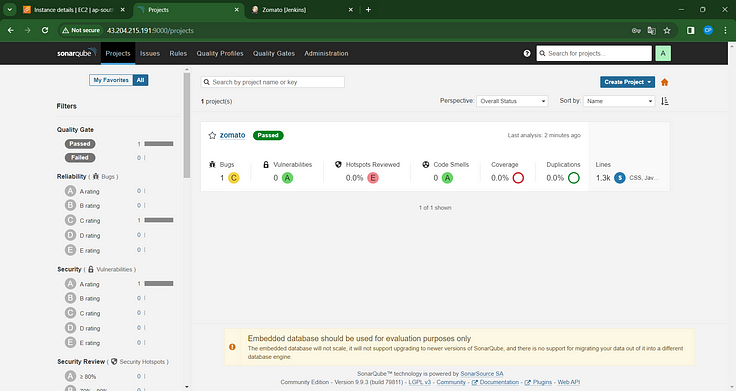Open SonarSource SA link
This screenshot has height=391, width=736.
tap(482, 374)
